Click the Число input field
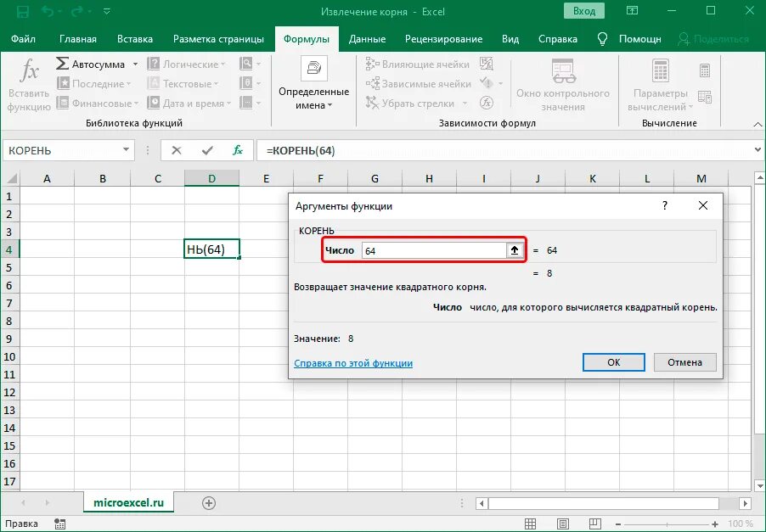Viewport: 766px width, 532px height. click(434, 250)
